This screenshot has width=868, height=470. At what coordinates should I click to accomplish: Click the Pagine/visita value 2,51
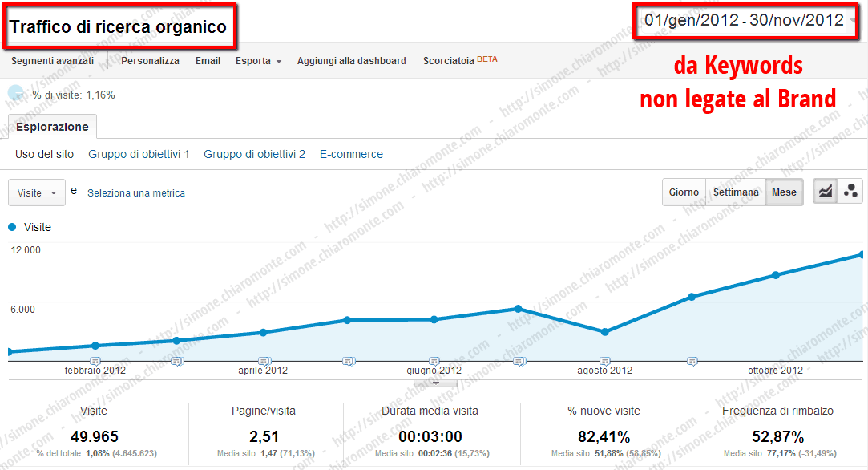(x=264, y=437)
